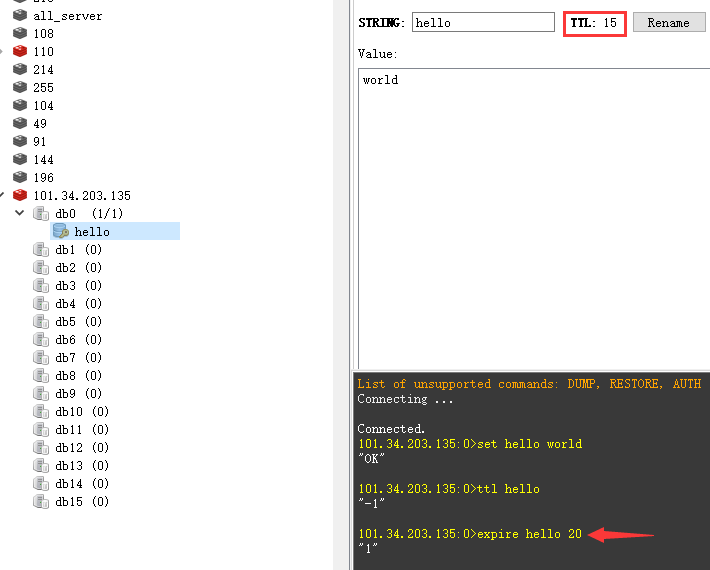The width and height of the screenshot is (710, 570).
Task: Collapse the 101.34.203.135 server tree
Action: (x=3, y=195)
